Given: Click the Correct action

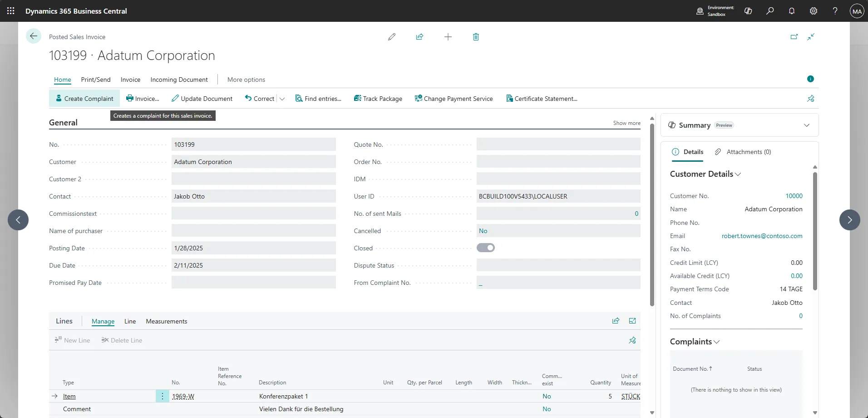Looking at the screenshot, I should [260, 99].
